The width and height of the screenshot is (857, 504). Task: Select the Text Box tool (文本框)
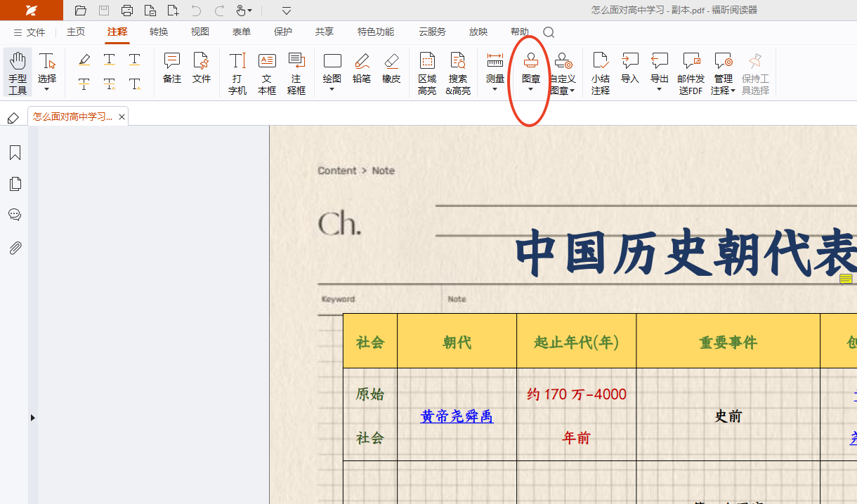[x=267, y=72]
